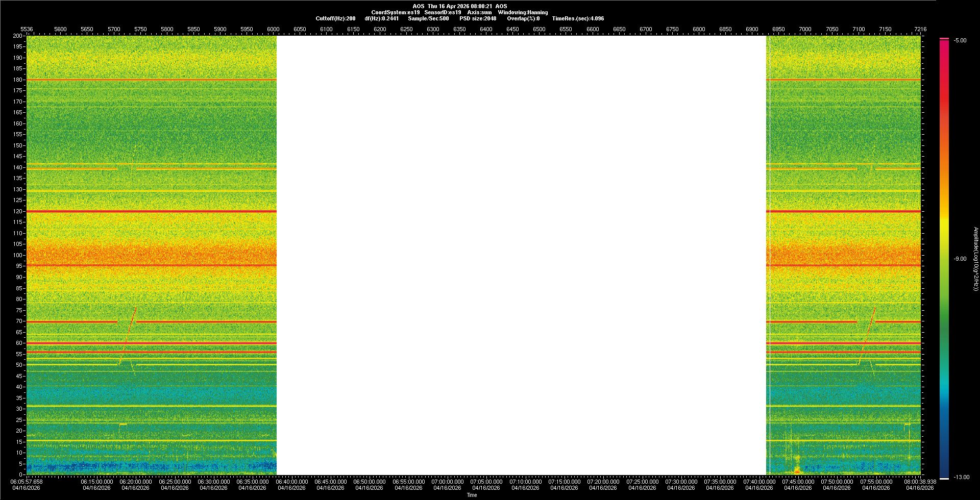
Task: Click the 6500 tick on top axis
Action: 539,29
